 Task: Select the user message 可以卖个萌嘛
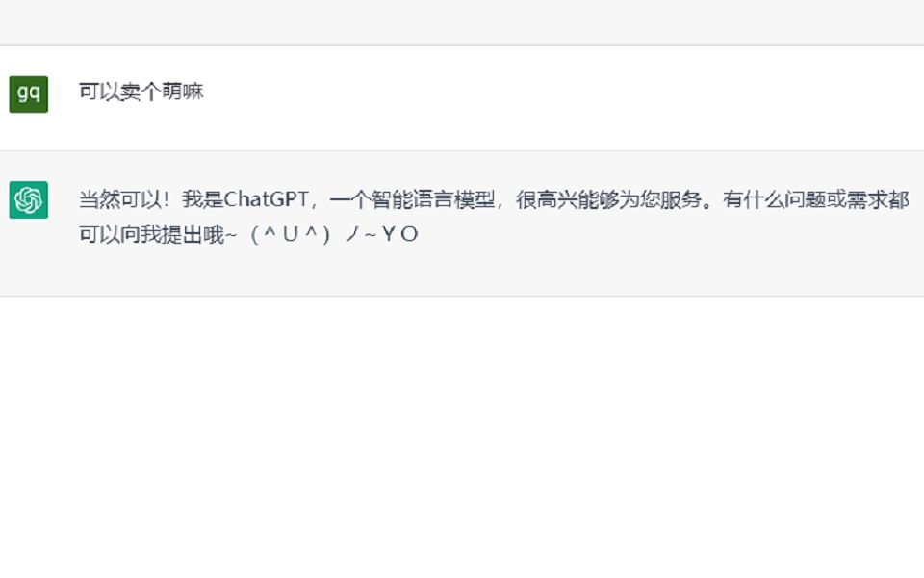coord(141,92)
